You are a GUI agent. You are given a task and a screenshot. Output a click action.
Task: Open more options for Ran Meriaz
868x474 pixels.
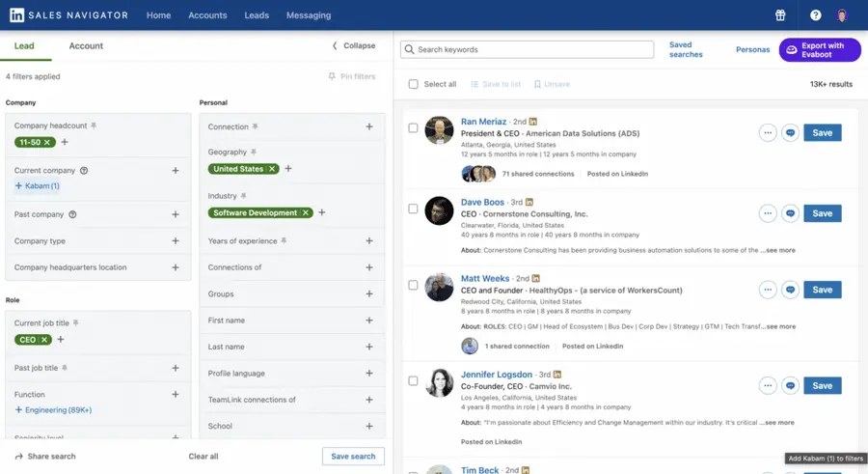click(x=768, y=132)
